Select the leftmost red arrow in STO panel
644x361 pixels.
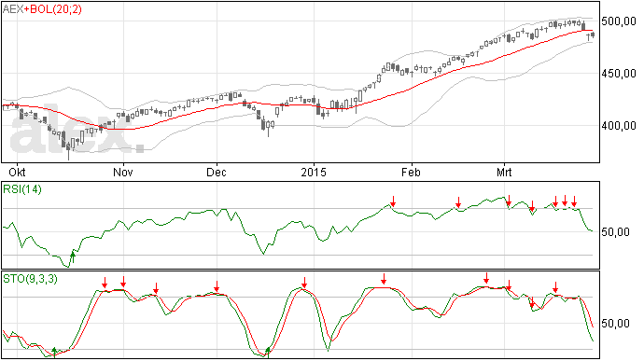105,283
